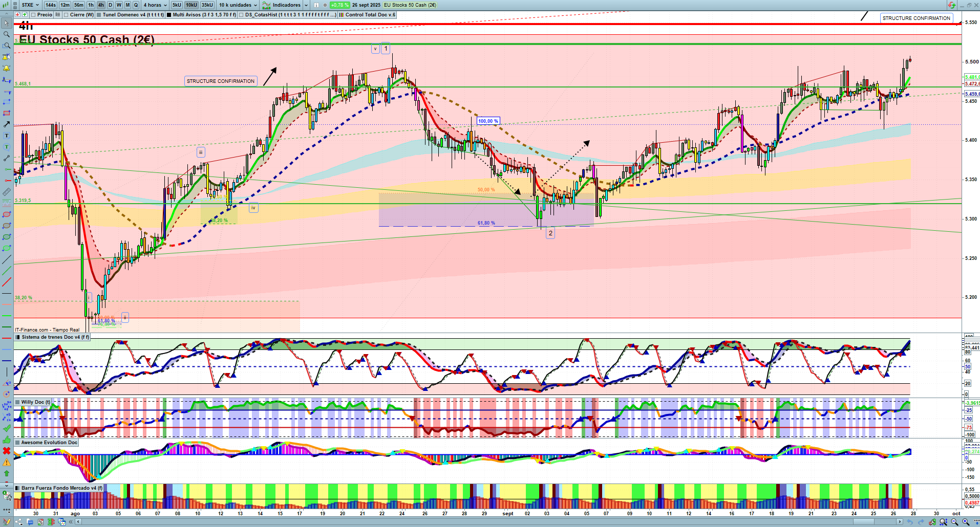Switch to the 1h timeframe
This screenshot has height=527, width=980.
(91, 5)
